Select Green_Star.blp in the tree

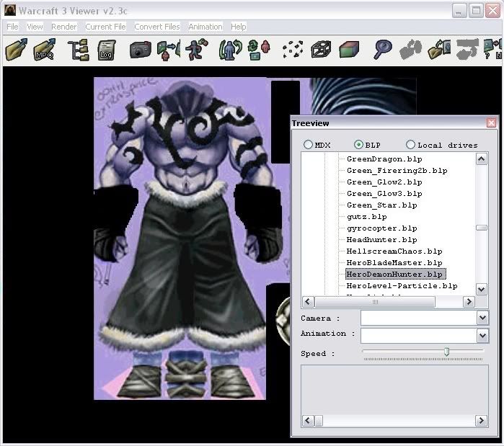[x=382, y=205]
